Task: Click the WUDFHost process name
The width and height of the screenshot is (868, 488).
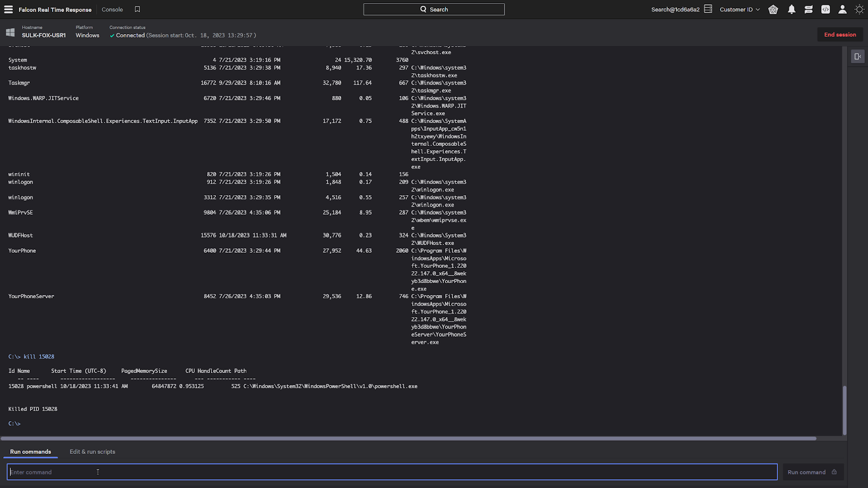Action: (x=21, y=236)
